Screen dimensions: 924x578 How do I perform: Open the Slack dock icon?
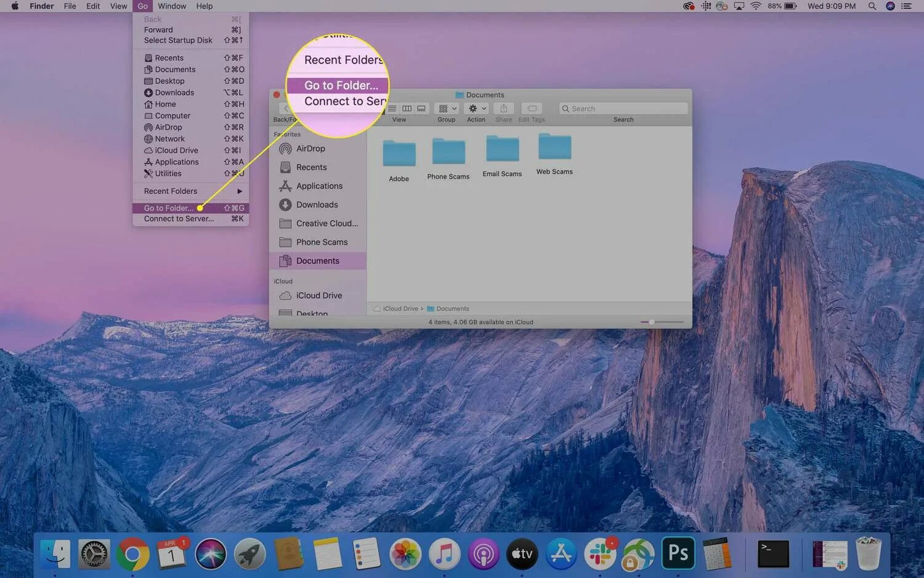click(x=600, y=553)
